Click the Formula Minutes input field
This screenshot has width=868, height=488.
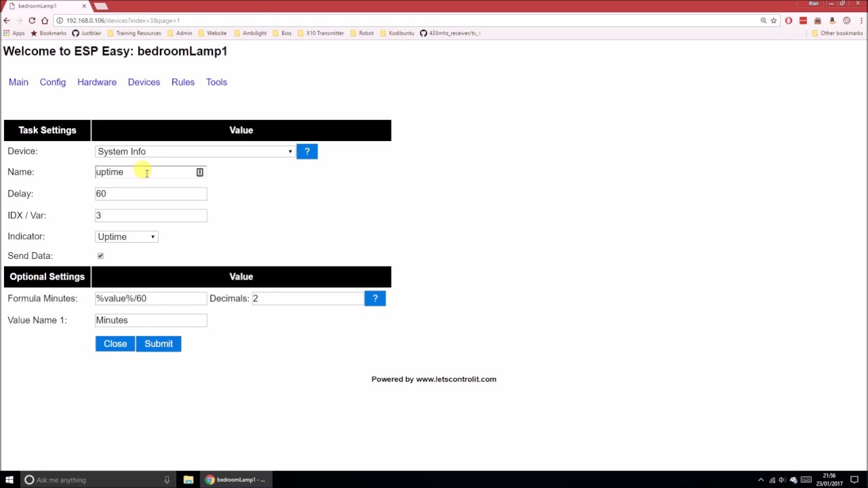click(151, 298)
